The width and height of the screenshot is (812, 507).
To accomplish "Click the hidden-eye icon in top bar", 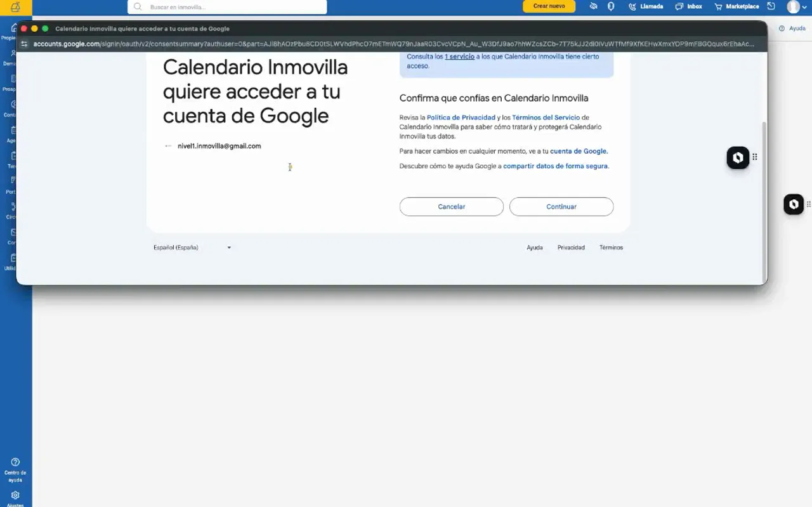I will (x=593, y=6).
